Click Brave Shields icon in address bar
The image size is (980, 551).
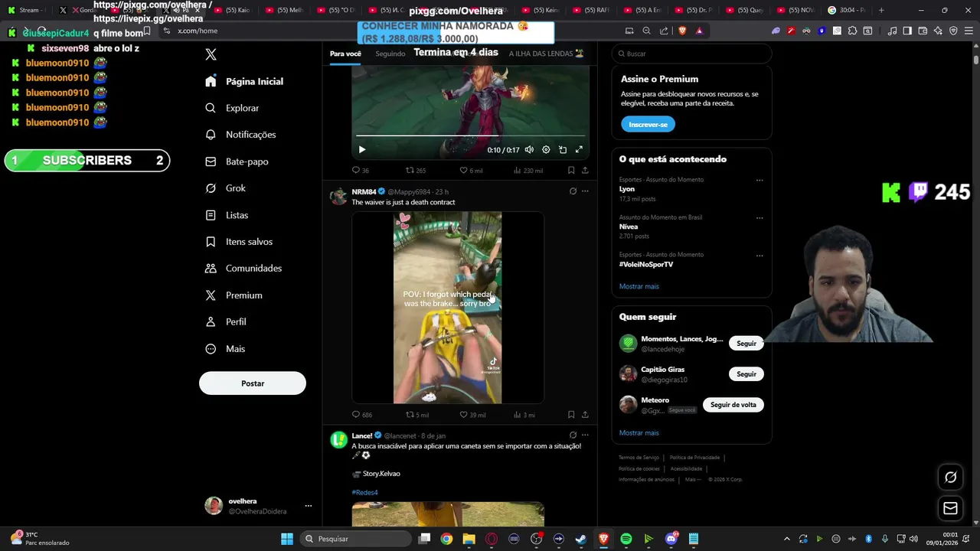[x=682, y=31]
